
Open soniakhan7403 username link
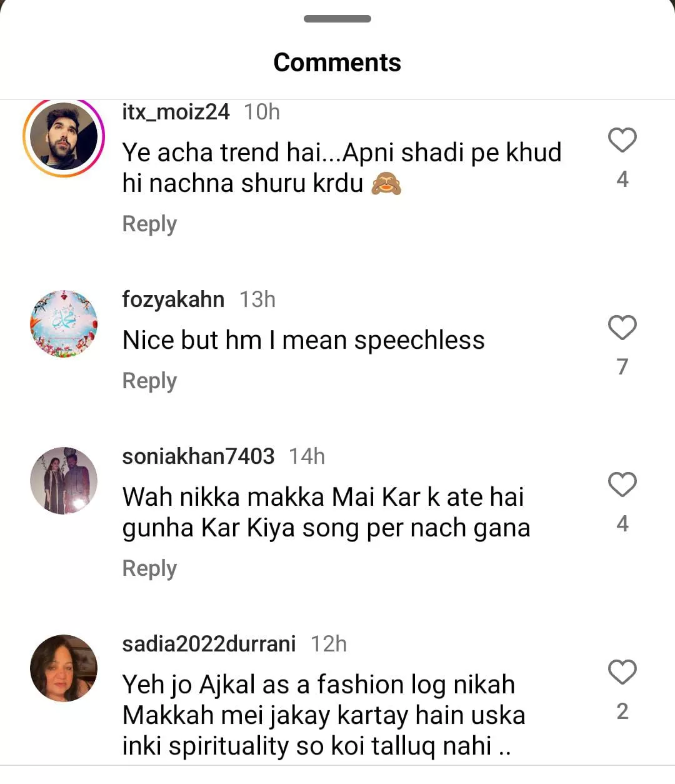coord(198,456)
